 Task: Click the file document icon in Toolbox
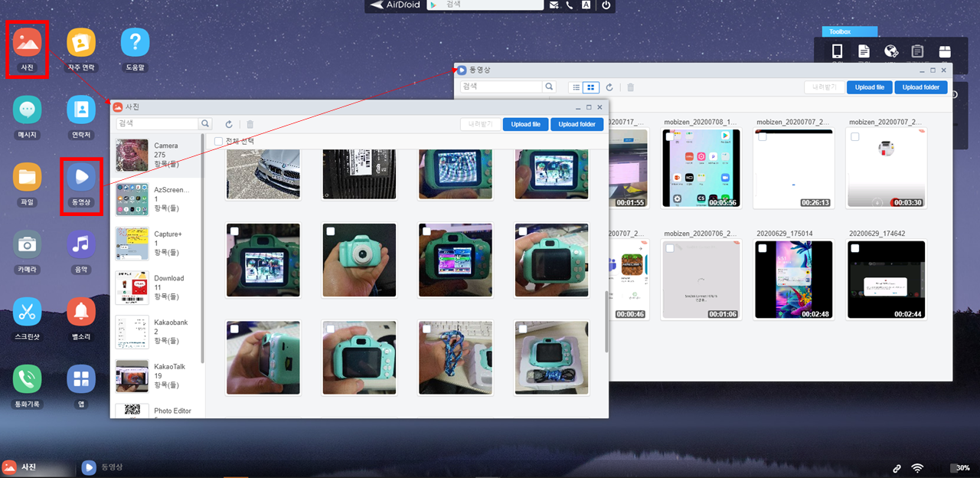[864, 51]
